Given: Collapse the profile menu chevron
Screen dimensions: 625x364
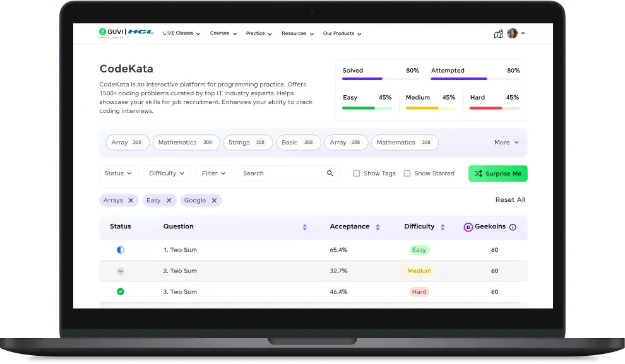Looking at the screenshot, I should coord(523,33).
